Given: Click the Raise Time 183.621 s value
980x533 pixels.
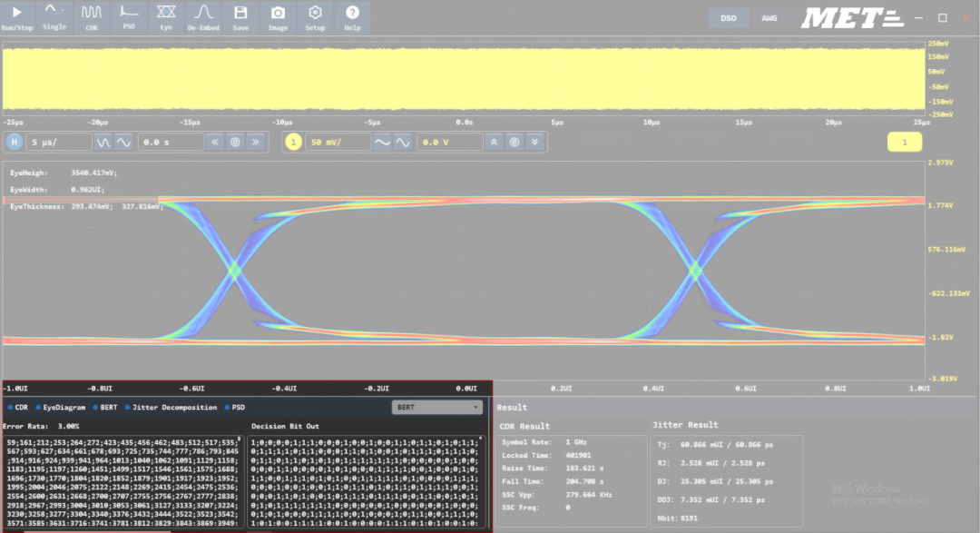Looking at the screenshot, I should click(x=584, y=469).
